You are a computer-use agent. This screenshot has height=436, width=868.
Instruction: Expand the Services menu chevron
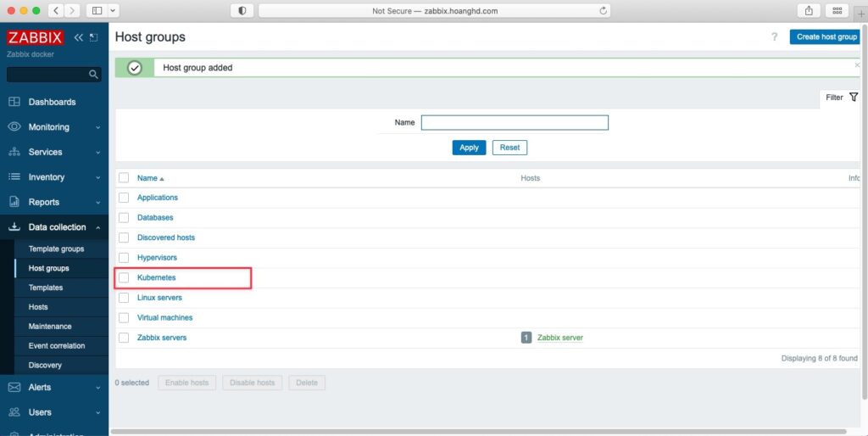coord(98,153)
